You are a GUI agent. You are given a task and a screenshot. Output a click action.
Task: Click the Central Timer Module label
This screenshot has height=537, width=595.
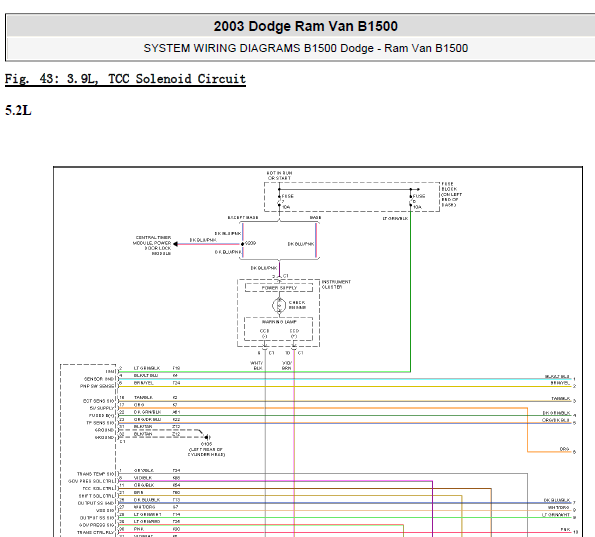pos(152,245)
